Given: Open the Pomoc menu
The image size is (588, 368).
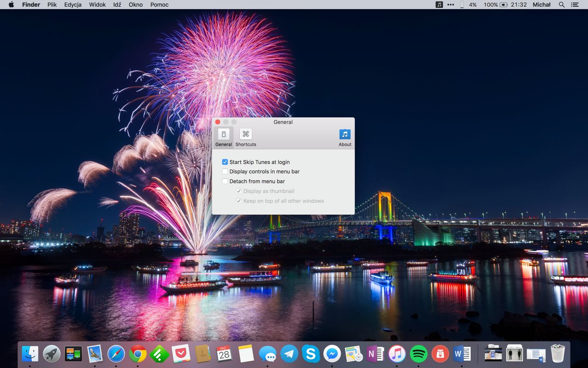Looking at the screenshot, I should point(159,5).
